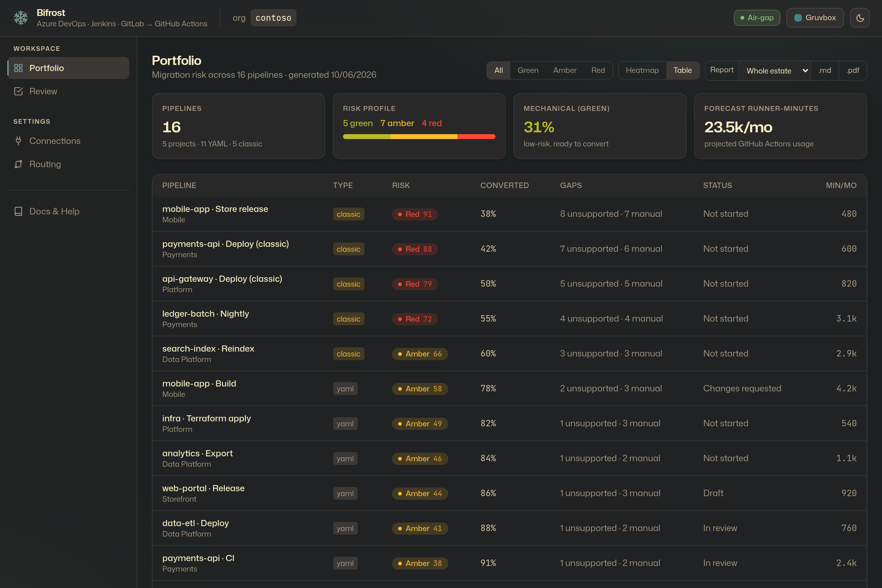Click classic type tag on search-index row

(x=349, y=354)
